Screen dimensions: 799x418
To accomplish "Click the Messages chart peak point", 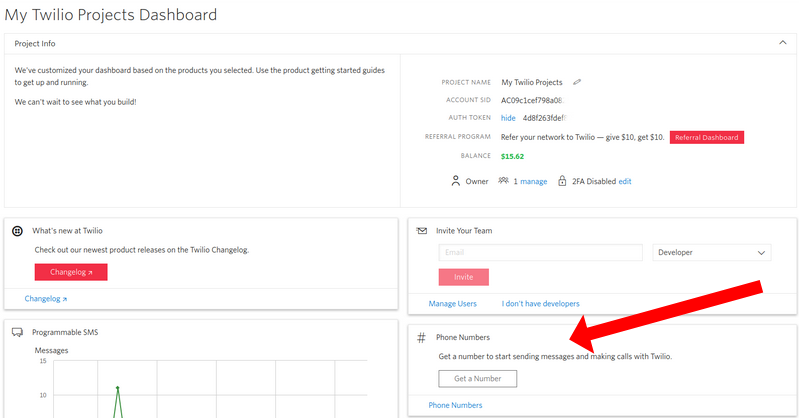I will tap(118, 387).
